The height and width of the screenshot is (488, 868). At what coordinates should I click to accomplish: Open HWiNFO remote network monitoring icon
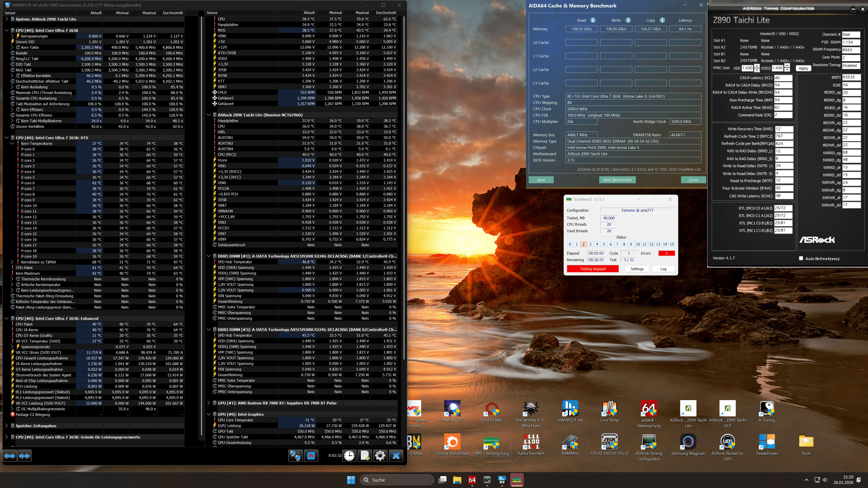(295, 456)
